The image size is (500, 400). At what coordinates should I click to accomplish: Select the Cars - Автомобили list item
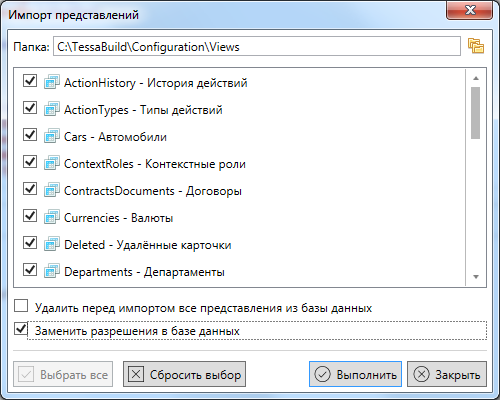click(239, 136)
